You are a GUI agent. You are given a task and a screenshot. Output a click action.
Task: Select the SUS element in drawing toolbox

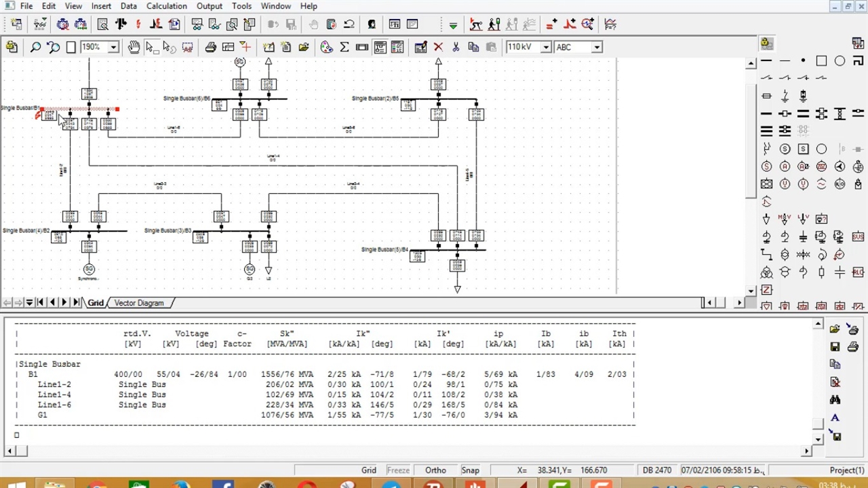point(858,237)
